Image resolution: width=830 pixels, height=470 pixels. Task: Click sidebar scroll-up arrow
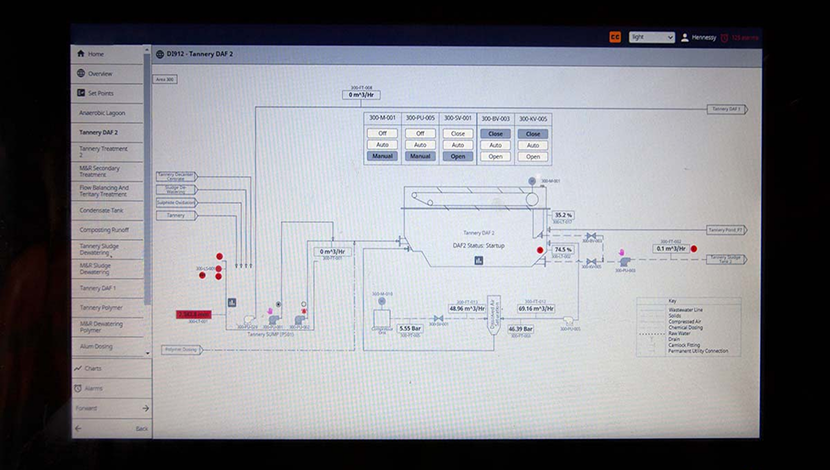tap(147, 50)
